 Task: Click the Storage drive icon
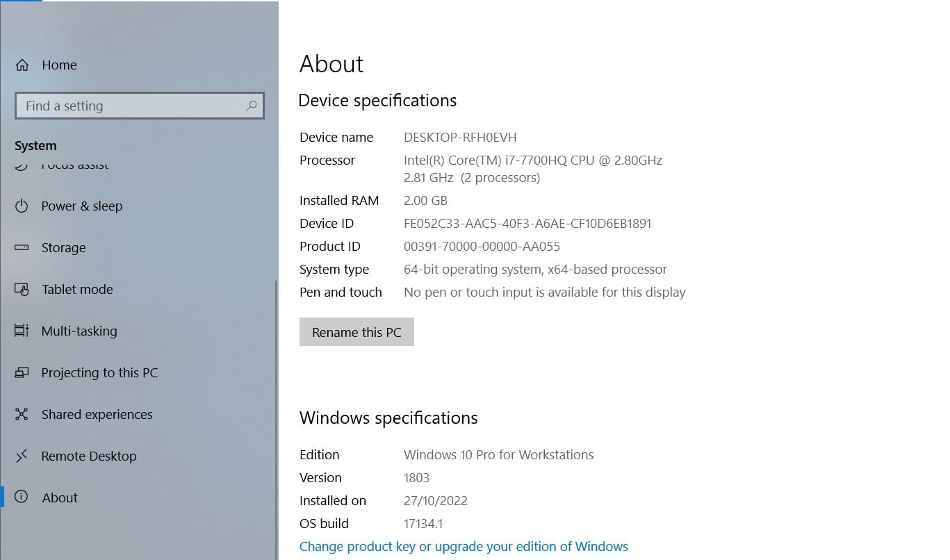[22, 247]
